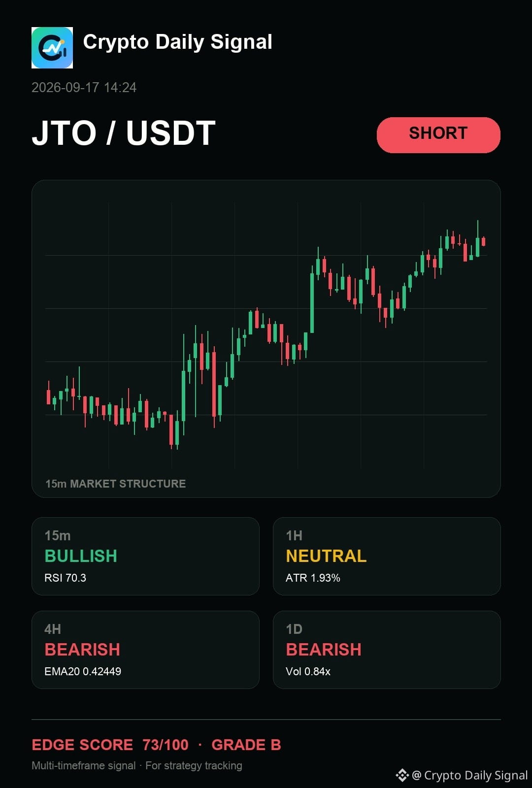Select the 1D BEARISH timeframe card
The width and height of the screenshot is (532, 788).
tap(387, 650)
